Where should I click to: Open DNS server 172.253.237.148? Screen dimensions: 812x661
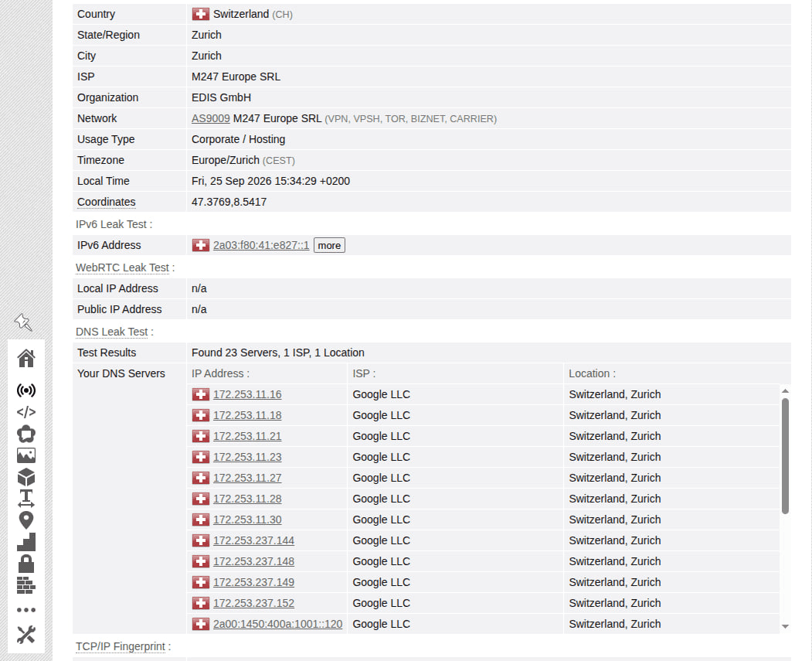pos(253,561)
